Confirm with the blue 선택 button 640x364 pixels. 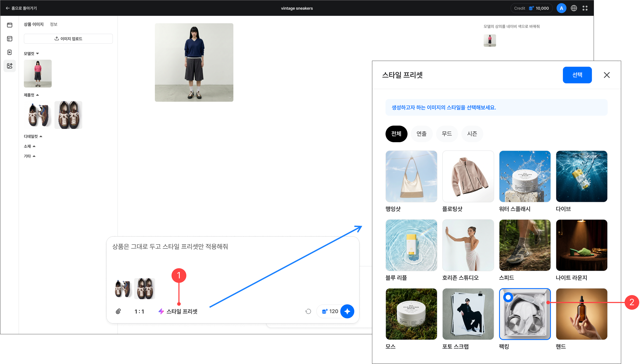point(577,75)
